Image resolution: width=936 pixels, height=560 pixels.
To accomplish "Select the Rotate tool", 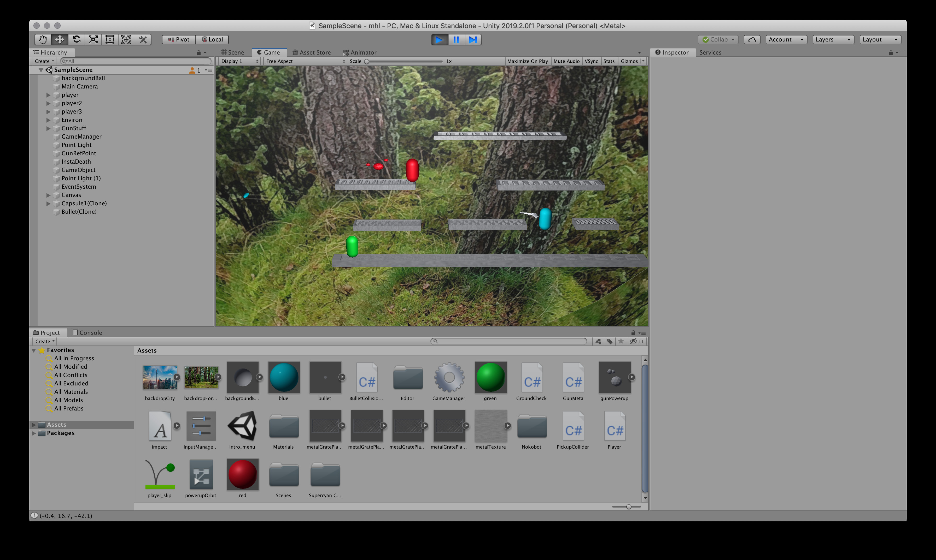I will pyautogui.click(x=77, y=40).
